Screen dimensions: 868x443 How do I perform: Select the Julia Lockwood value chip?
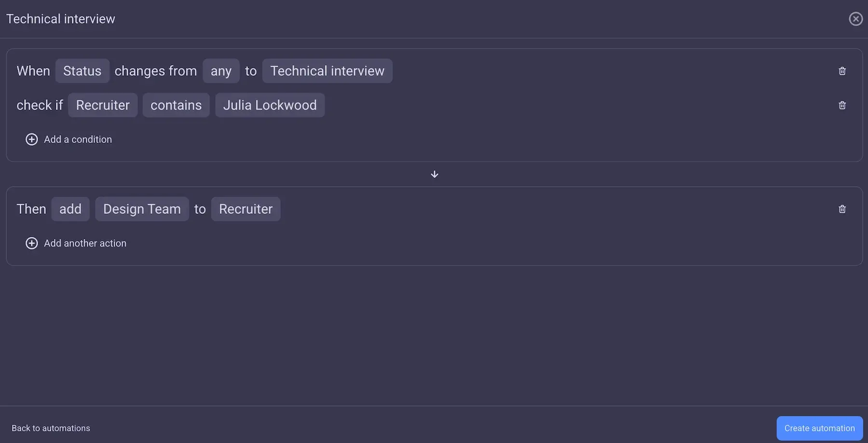(x=270, y=105)
